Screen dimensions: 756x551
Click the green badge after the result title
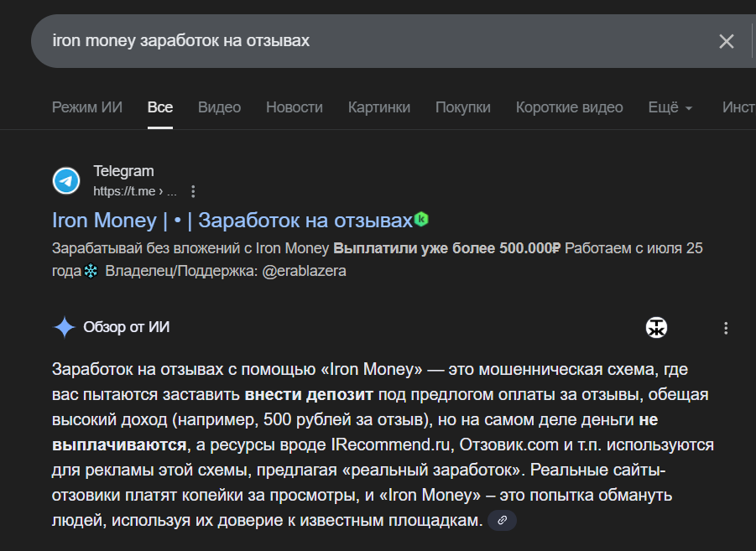(x=422, y=220)
